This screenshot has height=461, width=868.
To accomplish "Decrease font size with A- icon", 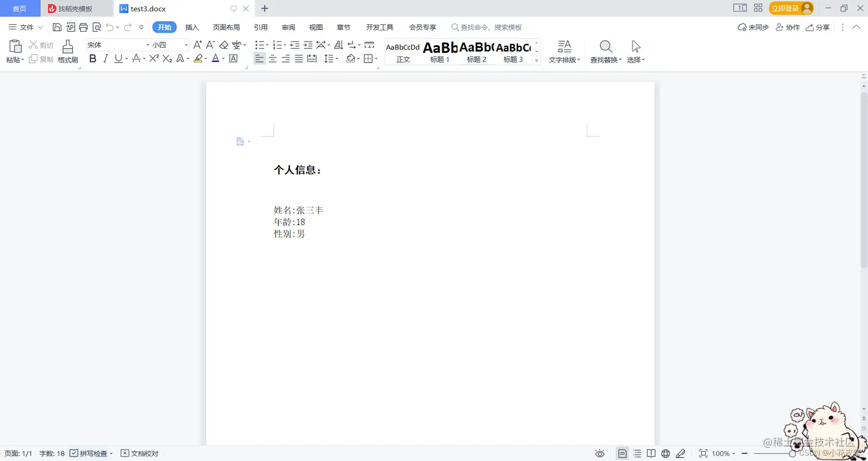I will tap(211, 45).
